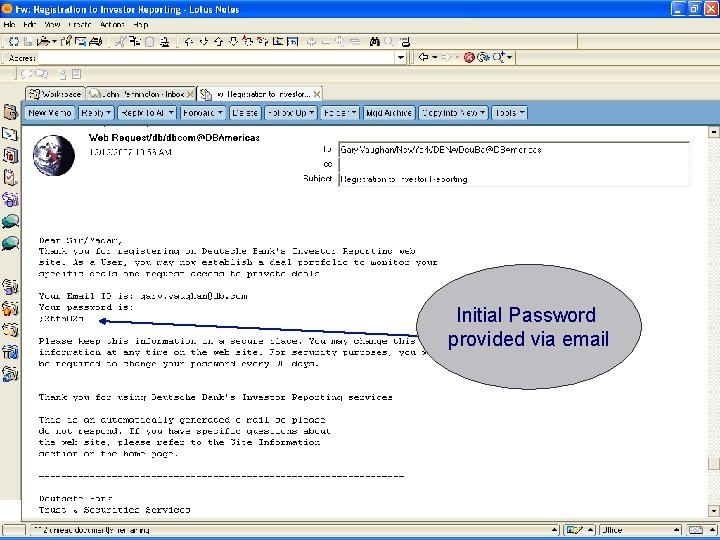Open the Tools dropdown button
The width and height of the screenshot is (720, 540).
[x=509, y=112]
